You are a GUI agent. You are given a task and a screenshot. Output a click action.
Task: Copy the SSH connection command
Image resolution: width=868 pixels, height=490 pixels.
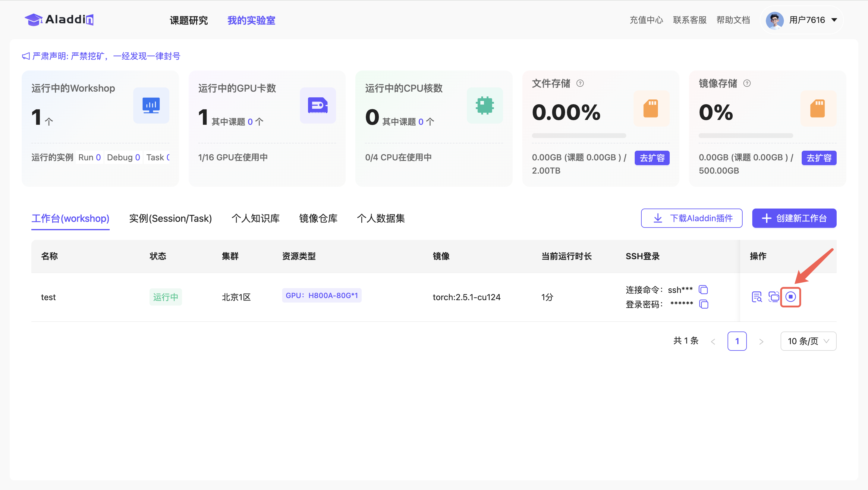click(x=703, y=290)
